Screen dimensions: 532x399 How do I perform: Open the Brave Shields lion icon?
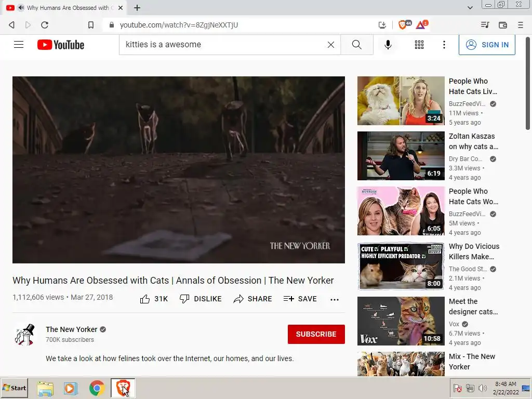click(403, 25)
